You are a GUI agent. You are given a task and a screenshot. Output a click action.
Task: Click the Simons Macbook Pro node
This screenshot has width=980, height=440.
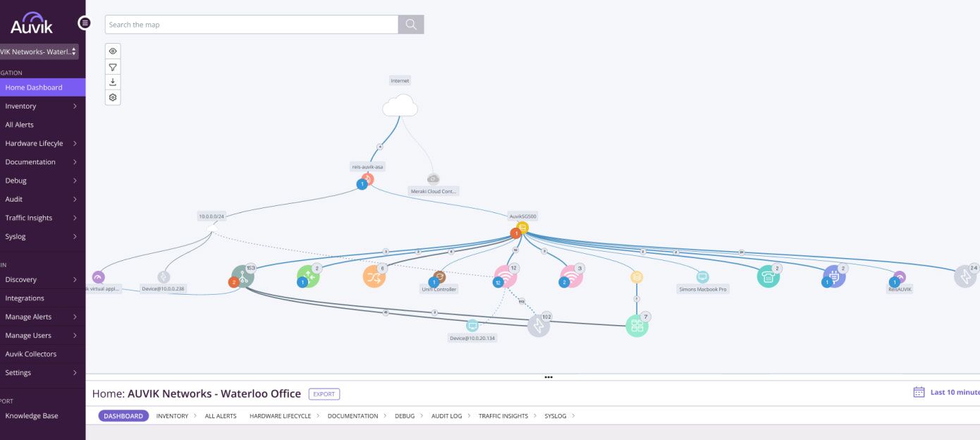[701, 279]
